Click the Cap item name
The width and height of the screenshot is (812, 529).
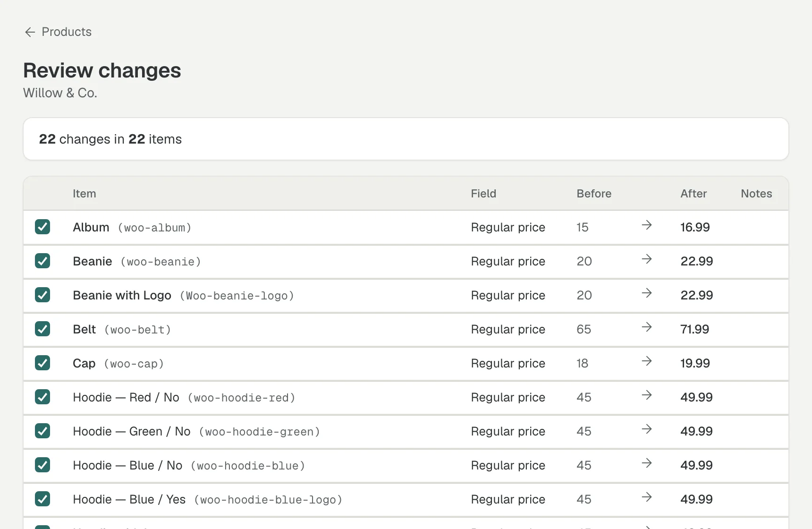pos(84,363)
